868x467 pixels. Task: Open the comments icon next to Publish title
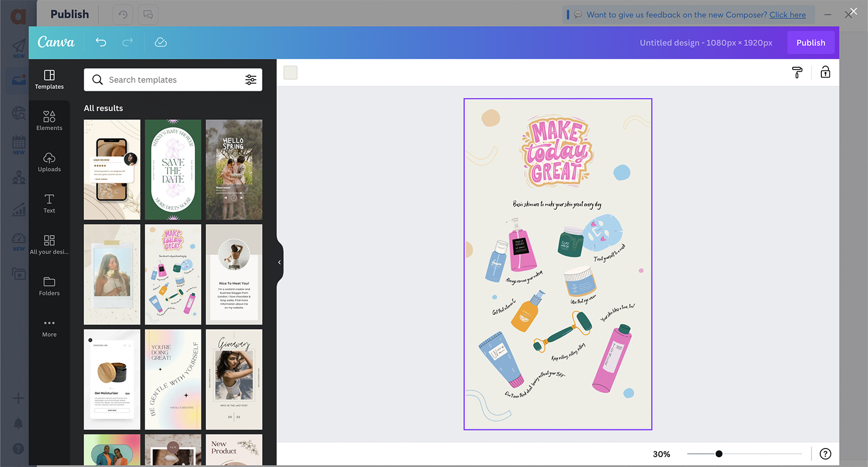click(x=148, y=15)
